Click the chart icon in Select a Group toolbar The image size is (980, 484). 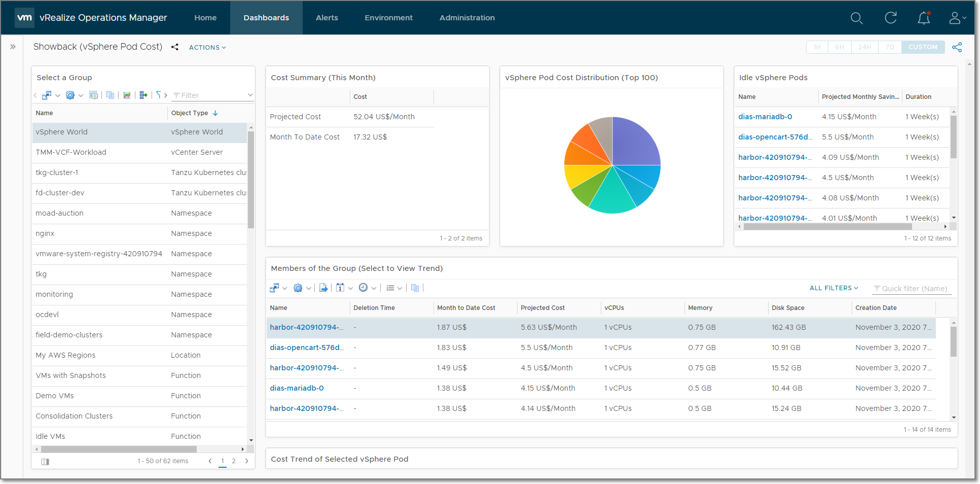127,95
